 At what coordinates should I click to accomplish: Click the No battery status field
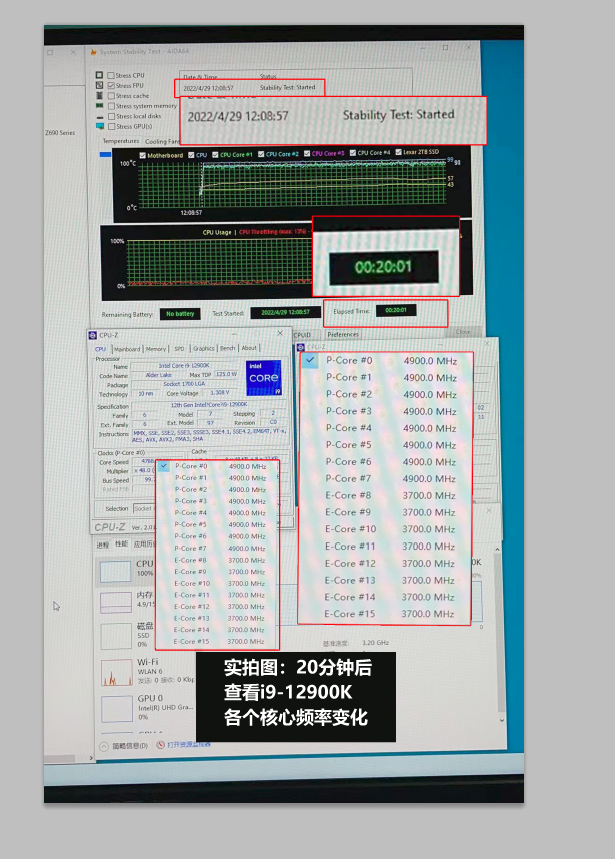180,314
